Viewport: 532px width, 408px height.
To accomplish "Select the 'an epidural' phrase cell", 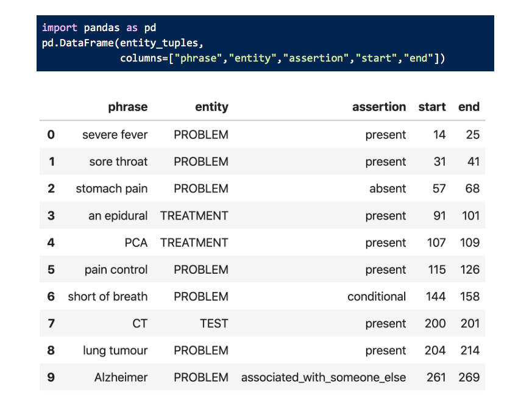I will pos(118,215).
